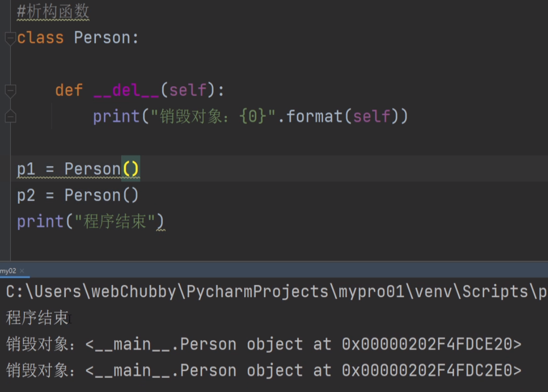Viewport: 548px width, 392px height.
Task: Click the Person class name in definition
Action: click(x=102, y=38)
